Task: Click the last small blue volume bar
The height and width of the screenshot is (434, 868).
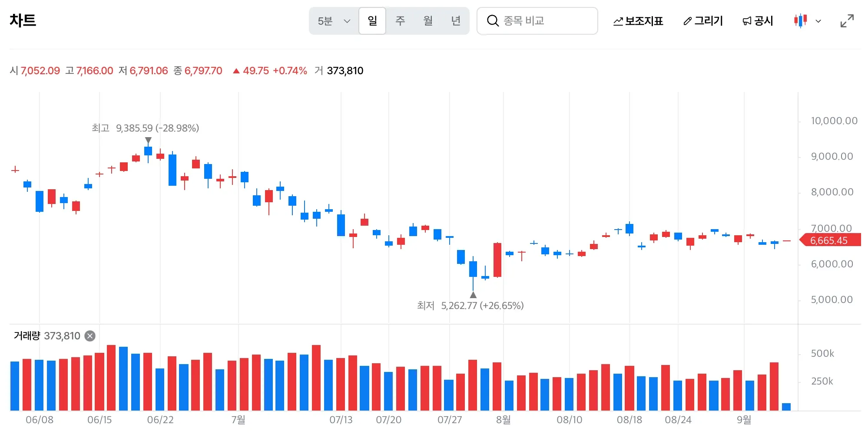Action: [x=786, y=407]
